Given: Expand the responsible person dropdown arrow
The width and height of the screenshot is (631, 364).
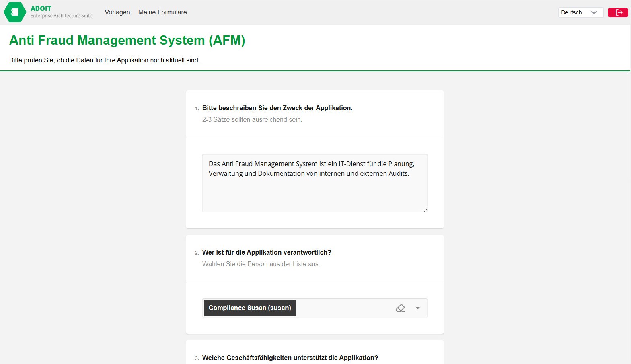Looking at the screenshot, I should point(418,308).
